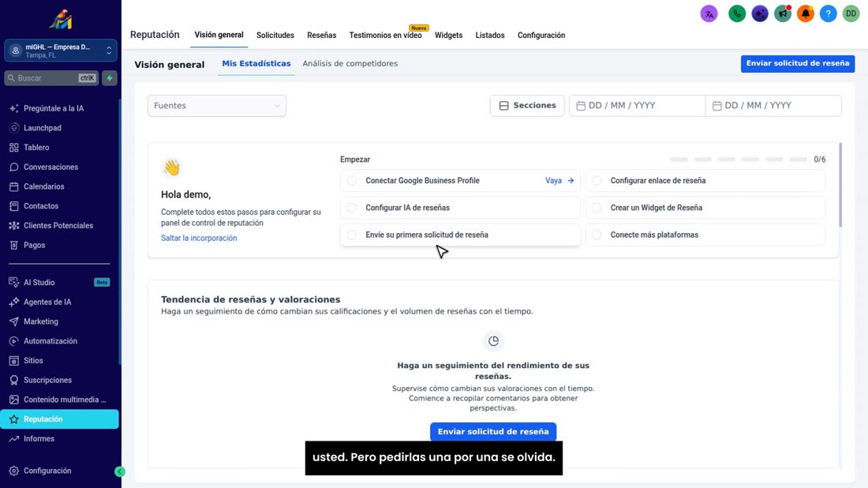Click Saltar la incorporación link
This screenshot has height=488, width=868.
pos(199,238)
